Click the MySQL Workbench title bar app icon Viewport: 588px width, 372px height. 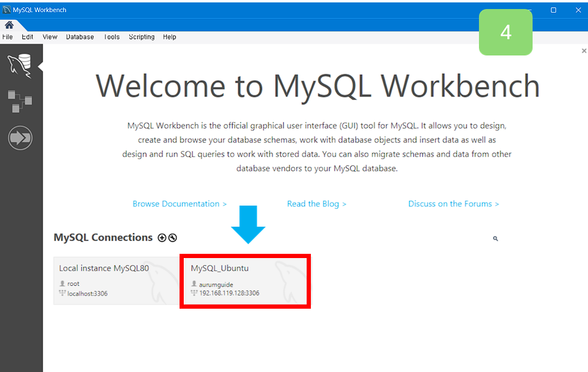click(7, 10)
